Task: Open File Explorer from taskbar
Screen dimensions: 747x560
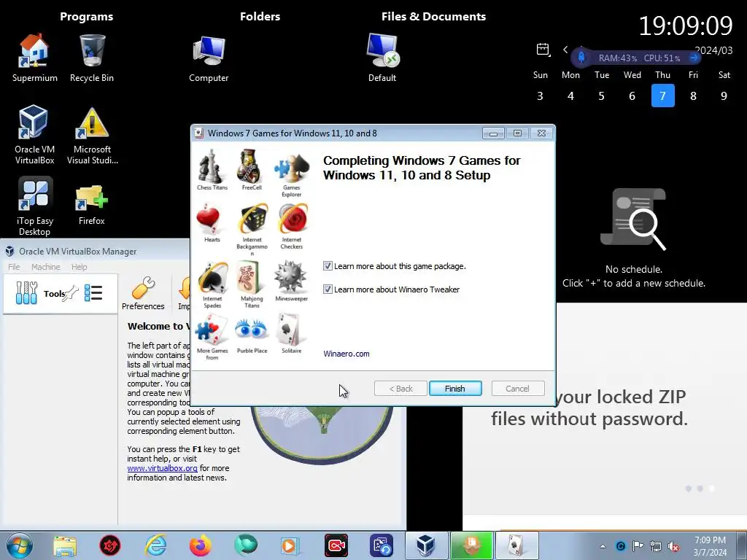Action: (x=65, y=545)
